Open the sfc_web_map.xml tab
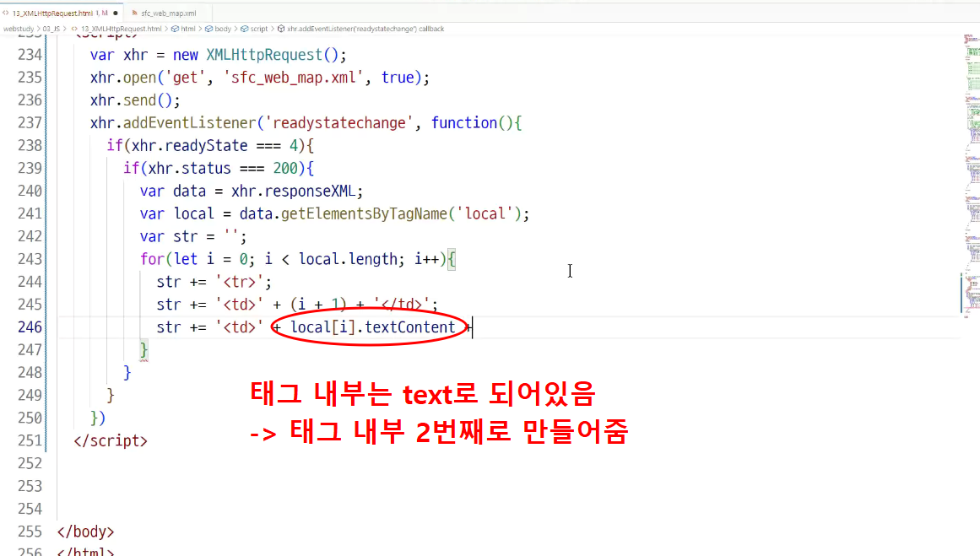Image resolution: width=980 pixels, height=556 pixels. (168, 13)
